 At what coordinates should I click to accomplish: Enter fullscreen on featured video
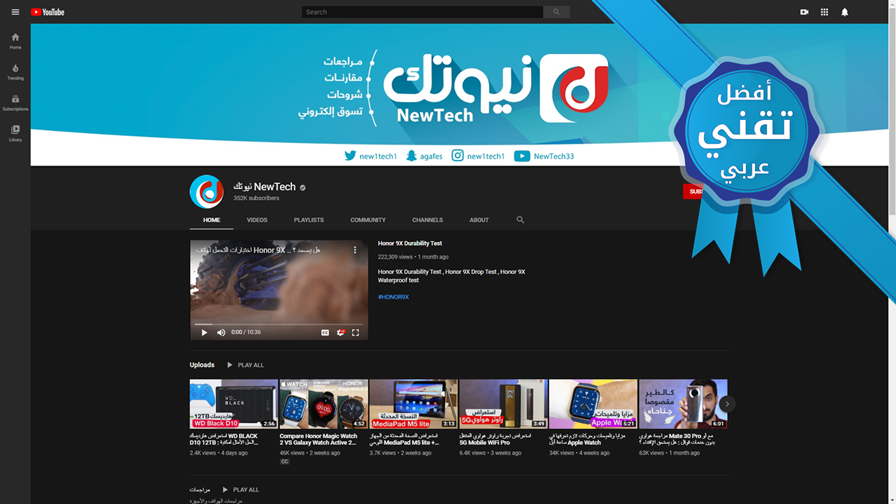(355, 333)
